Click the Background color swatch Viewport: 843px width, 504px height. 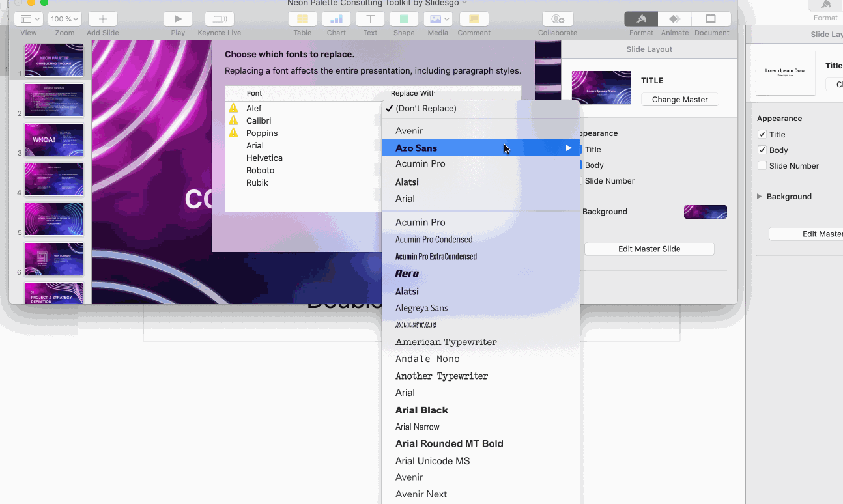pyautogui.click(x=705, y=212)
